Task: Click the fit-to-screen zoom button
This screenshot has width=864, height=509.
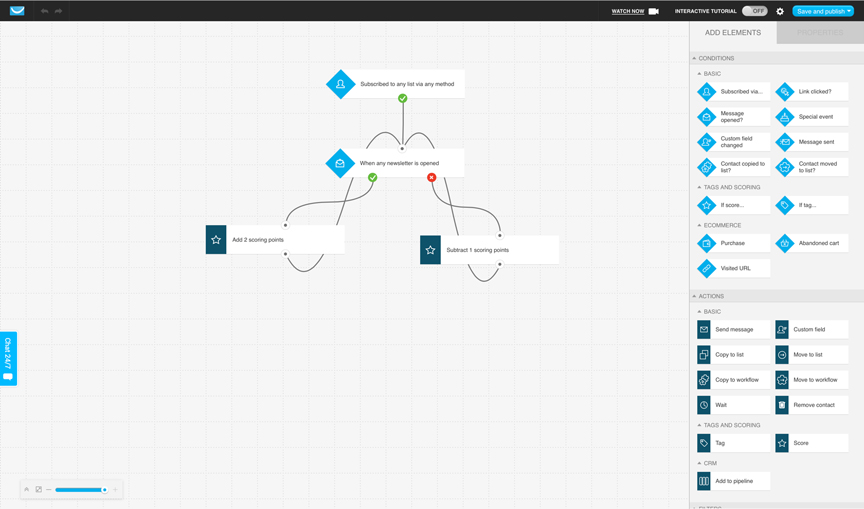Action: [x=39, y=489]
